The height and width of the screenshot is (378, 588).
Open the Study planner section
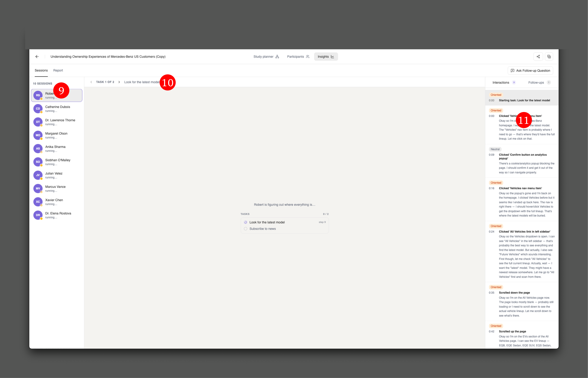click(x=266, y=57)
